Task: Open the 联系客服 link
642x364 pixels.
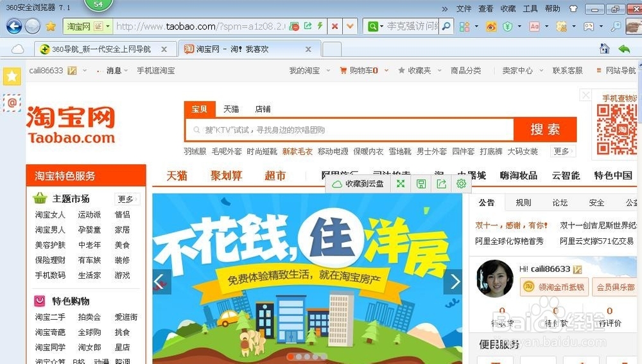Action: (568, 71)
